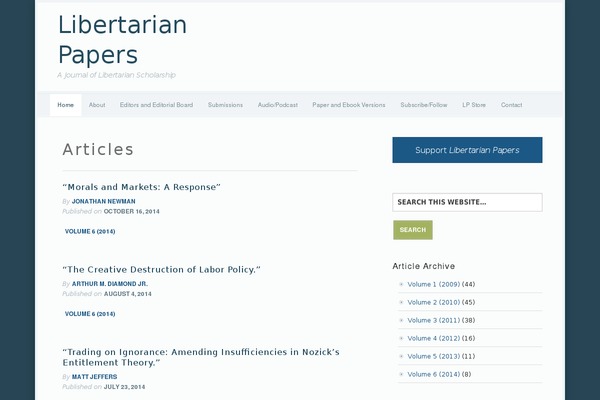Open author Jonathan Newman's page
600x400 pixels.
tap(104, 201)
